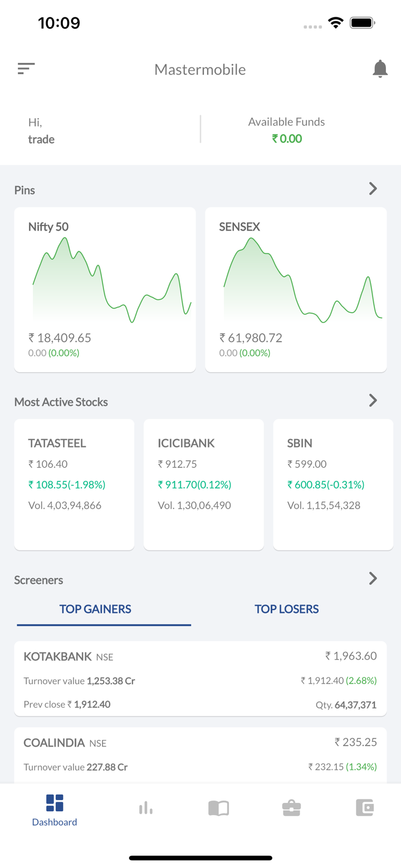The image size is (401, 868).
Task: Select the SBIN stock card
Action: (333, 484)
